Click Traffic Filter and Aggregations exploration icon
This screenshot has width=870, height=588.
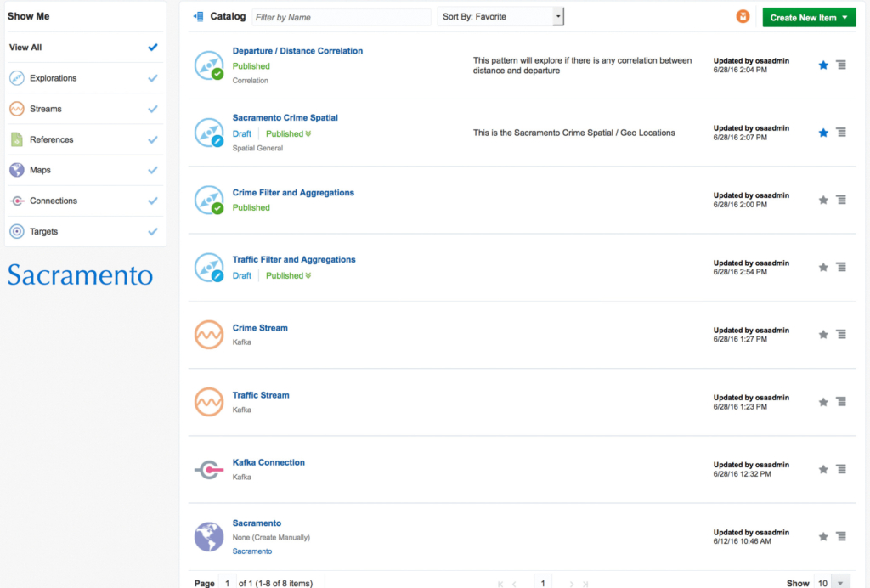(x=209, y=268)
